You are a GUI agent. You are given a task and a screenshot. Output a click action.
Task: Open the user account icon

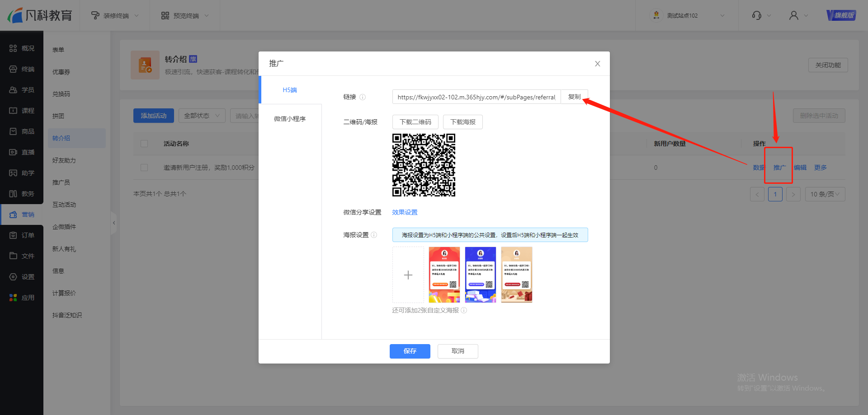pyautogui.click(x=794, y=15)
